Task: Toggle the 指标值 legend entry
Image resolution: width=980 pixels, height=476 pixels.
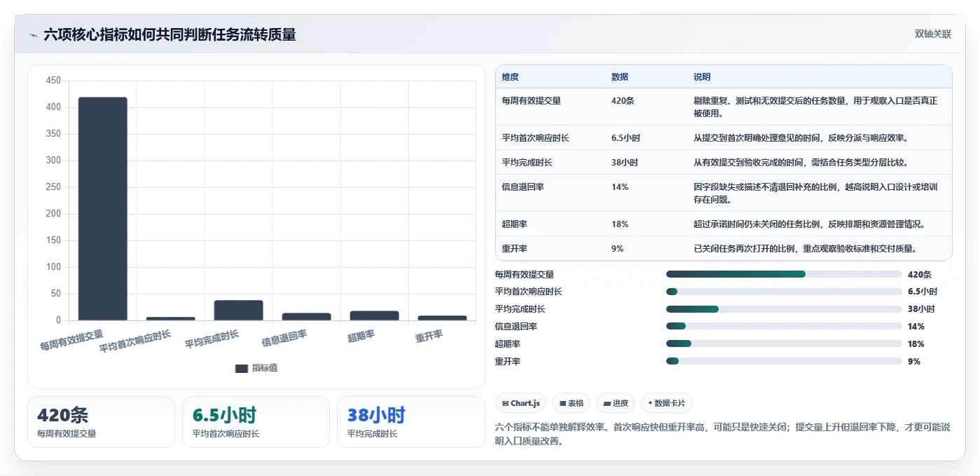Action: 256,368
